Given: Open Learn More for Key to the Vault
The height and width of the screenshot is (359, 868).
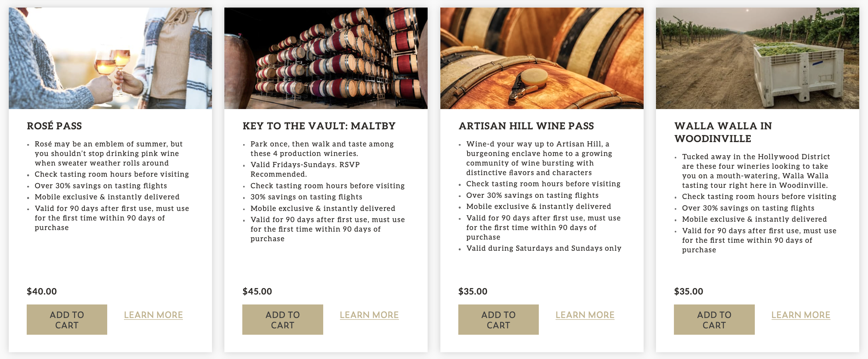Looking at the screenshot, I should pyautogui.click(x=369, y=315).
